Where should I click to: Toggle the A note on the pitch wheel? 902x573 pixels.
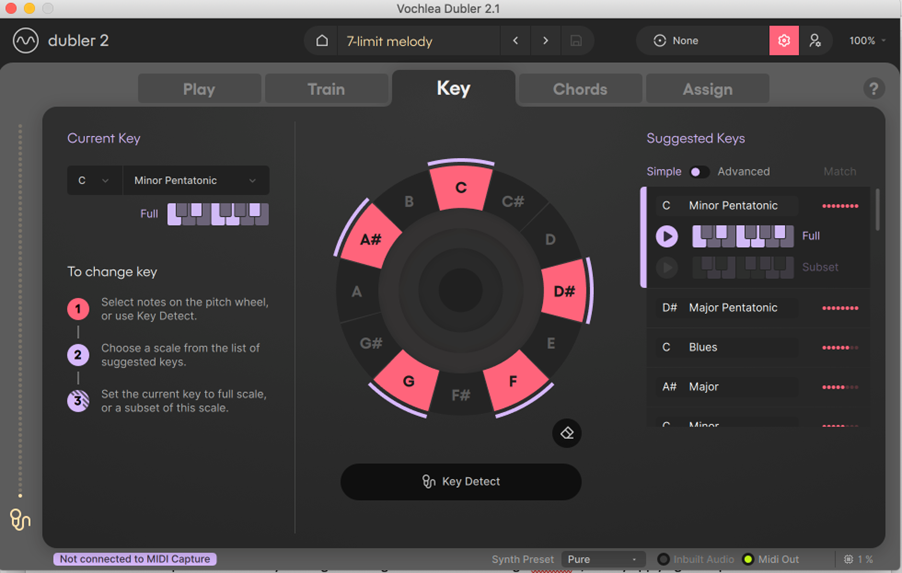[x=357, y=292]
